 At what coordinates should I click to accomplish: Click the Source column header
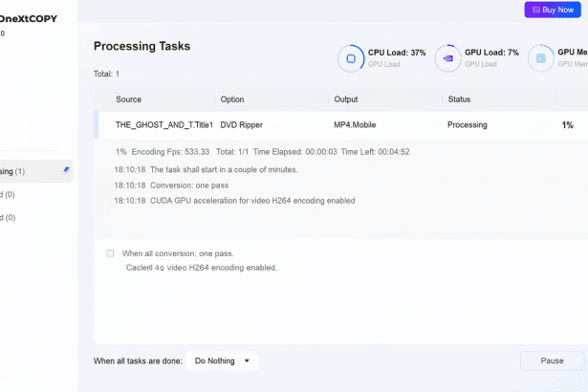tap(129, 99)
